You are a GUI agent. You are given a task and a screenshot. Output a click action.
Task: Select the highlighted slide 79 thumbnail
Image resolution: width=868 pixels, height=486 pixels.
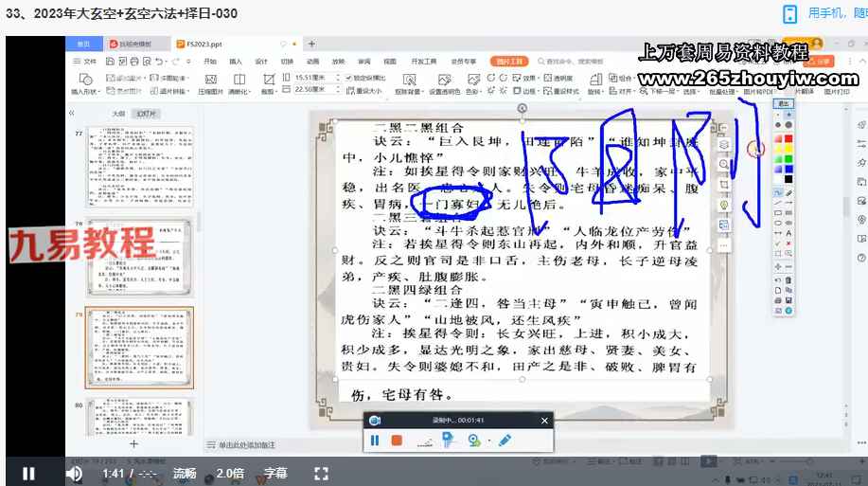(139, 348)
